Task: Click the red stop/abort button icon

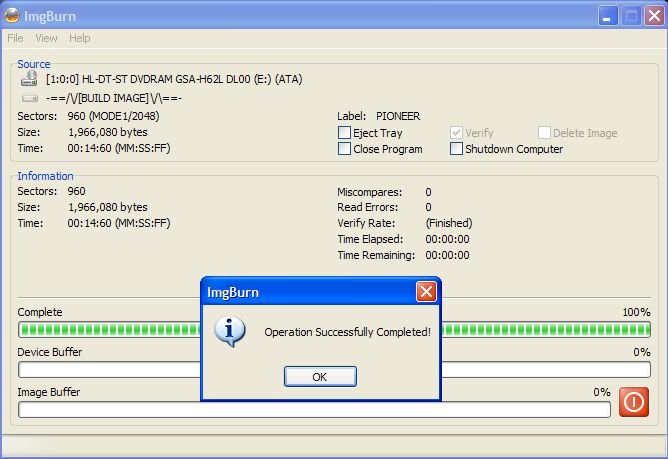Action: click(633, 401)
